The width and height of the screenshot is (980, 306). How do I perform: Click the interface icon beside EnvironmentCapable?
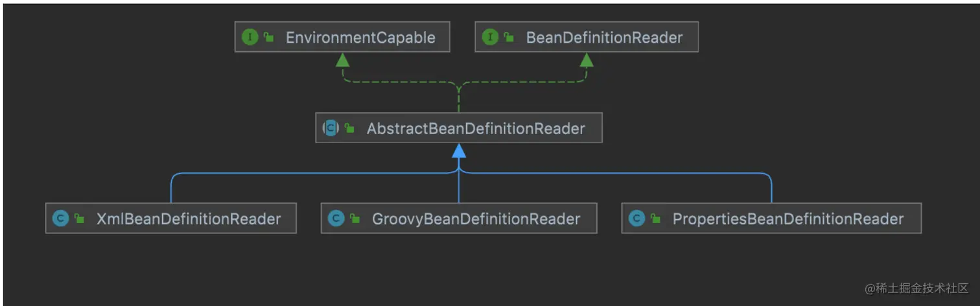click(250, 37)
